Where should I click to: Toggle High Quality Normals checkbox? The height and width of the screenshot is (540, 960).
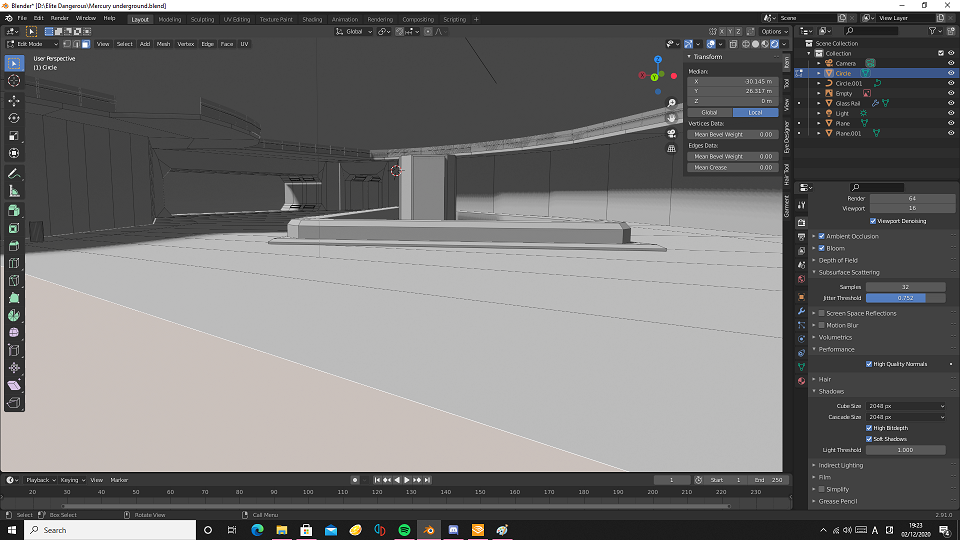(869, 364)
